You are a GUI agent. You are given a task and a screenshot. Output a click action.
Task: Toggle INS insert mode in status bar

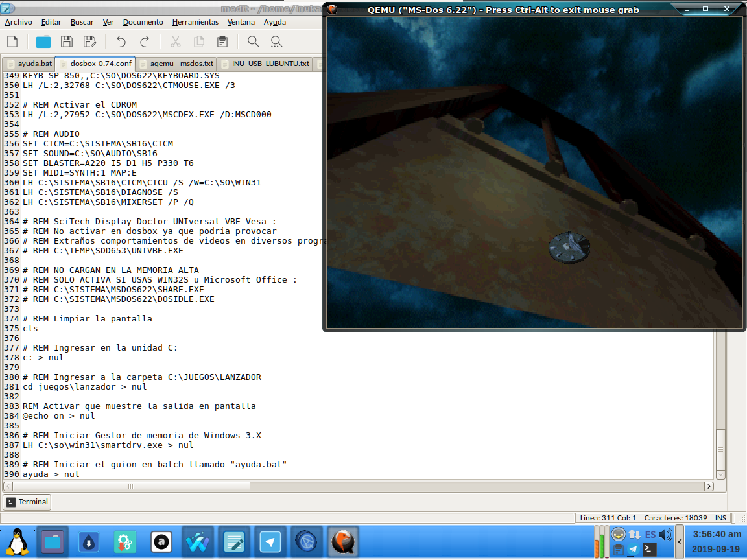[x=721, y=518]
